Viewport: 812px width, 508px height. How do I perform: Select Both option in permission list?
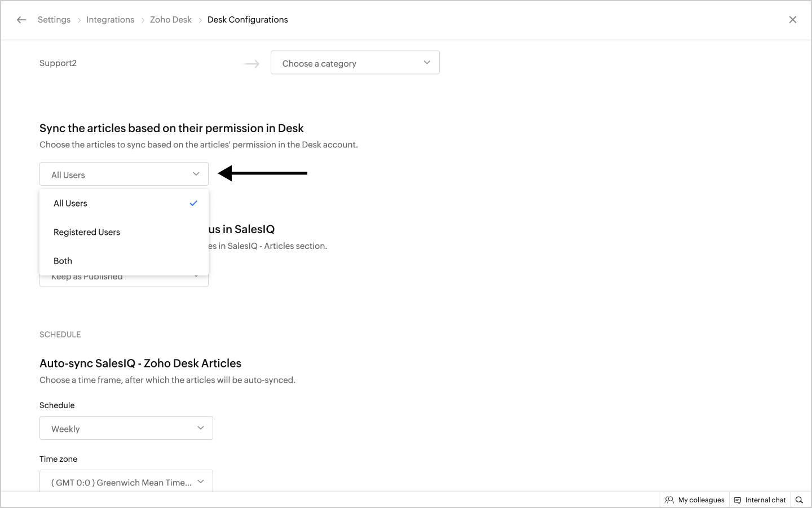point(124,261)
